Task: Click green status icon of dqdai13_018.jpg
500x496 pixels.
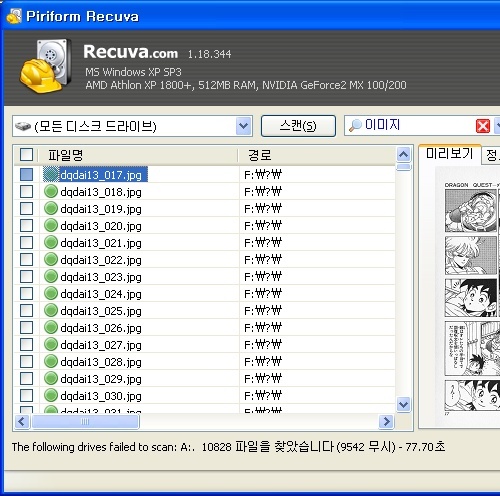Action: click(x=51, y=192)
